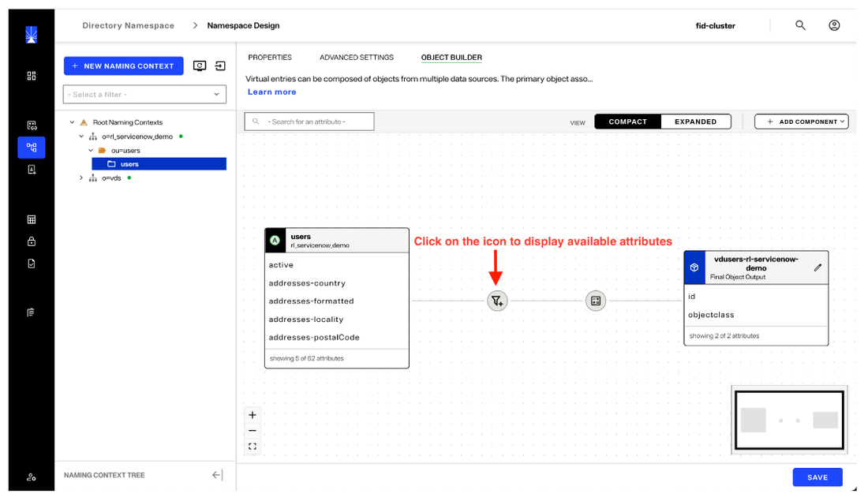Click the NEW NAMING CONTEXT button
868x501 pixels.
coord(123,65)
